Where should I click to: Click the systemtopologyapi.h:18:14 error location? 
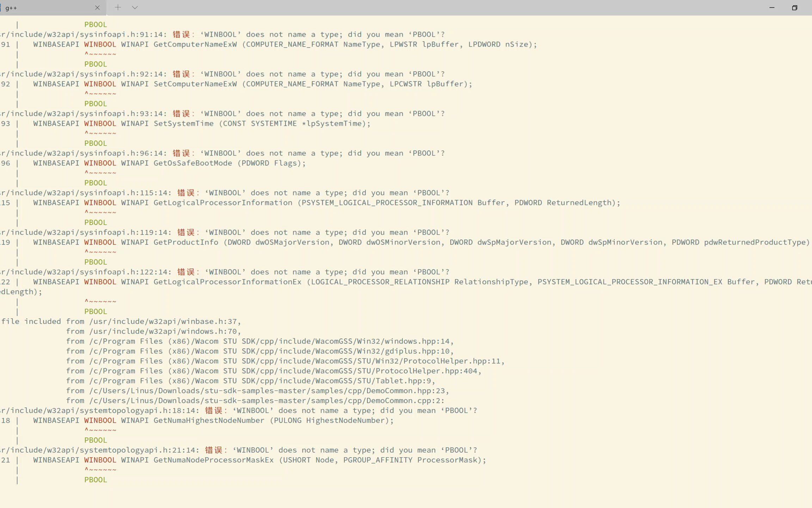[x=99, y=411]
